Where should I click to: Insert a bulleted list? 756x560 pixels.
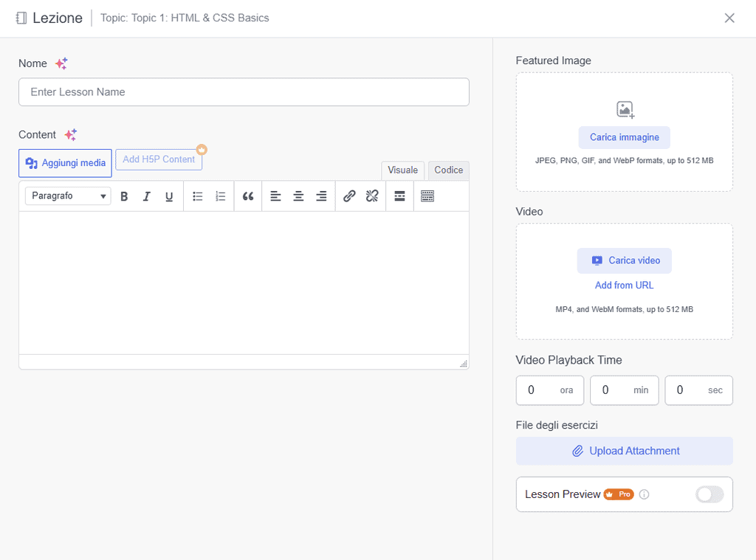[x=198, y=196]
